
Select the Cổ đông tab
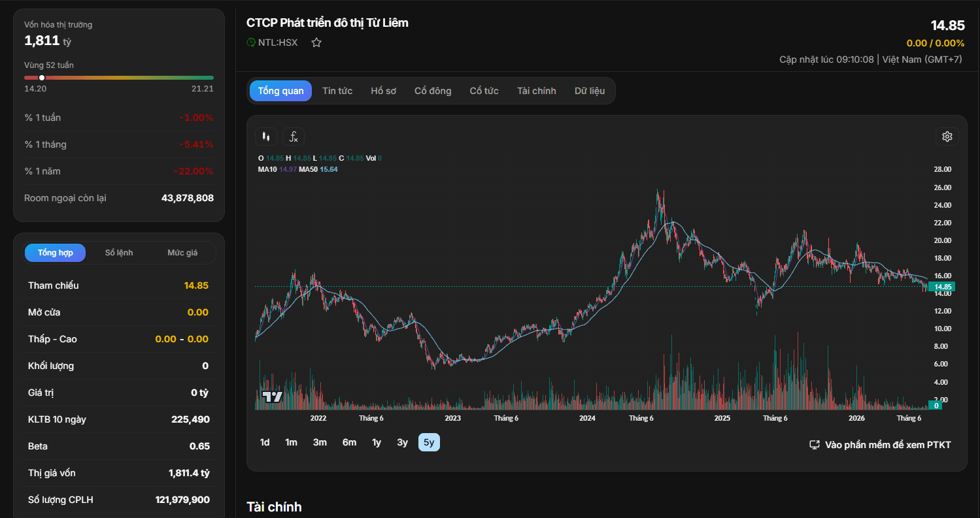(x=433, y=91)
